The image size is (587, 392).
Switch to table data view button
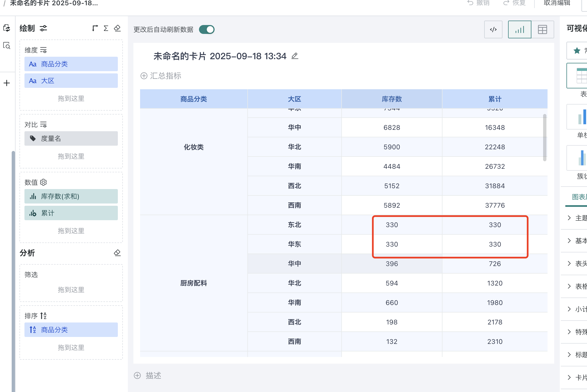[x=543, y=29]
